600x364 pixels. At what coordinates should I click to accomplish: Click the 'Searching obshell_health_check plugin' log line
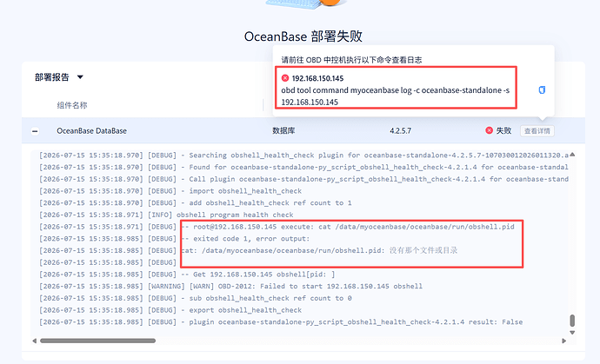coord(303,156)
